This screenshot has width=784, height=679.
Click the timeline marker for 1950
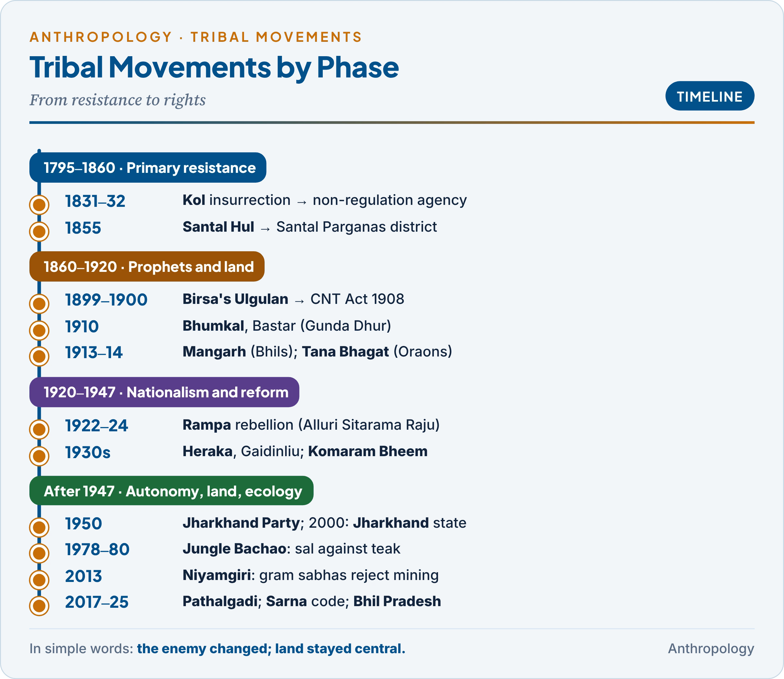pos(40,527)
